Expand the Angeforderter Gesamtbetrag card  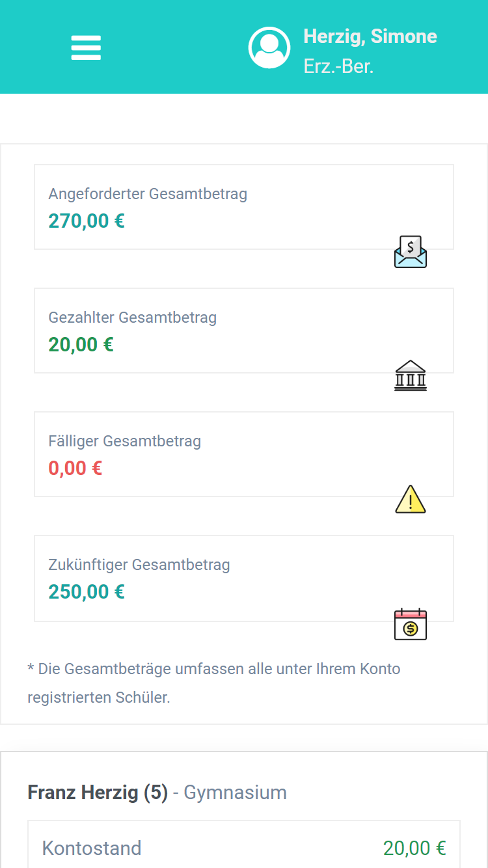point(243,206)
